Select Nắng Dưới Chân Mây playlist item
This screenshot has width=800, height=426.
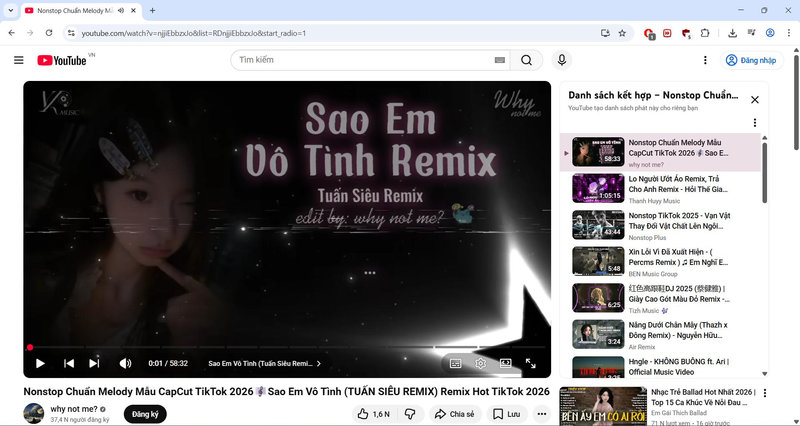[x=662, y=335]
